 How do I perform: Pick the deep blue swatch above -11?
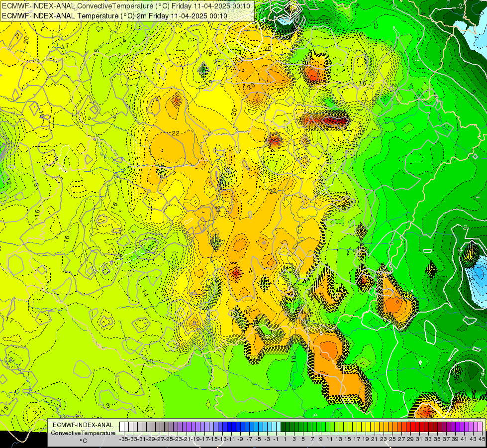229,427
